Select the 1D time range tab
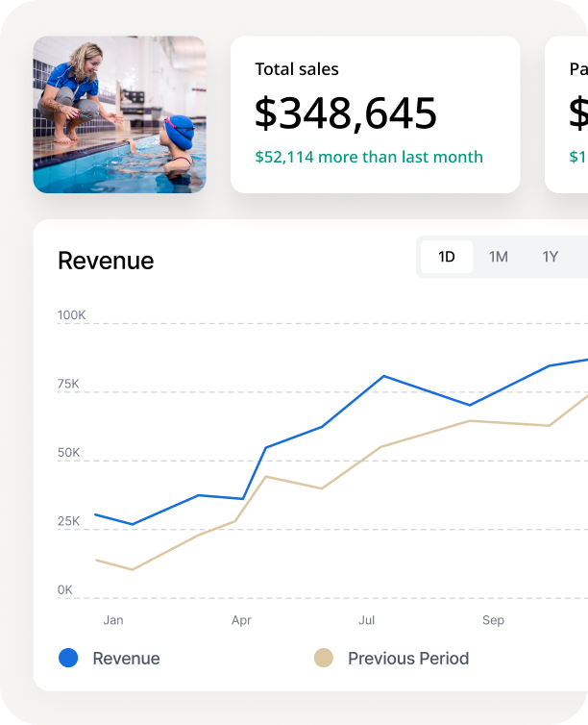This screenshot has height=725, width=588. tap(447, 257)
